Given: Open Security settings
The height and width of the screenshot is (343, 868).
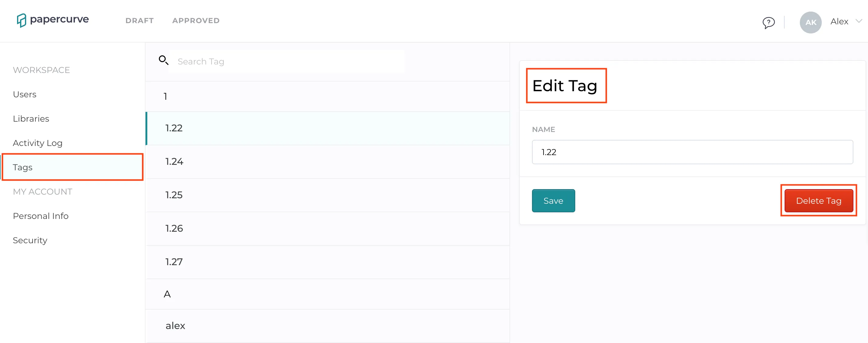Looking at the screenshot, I should pyautogui.click(x=30, y=240).
